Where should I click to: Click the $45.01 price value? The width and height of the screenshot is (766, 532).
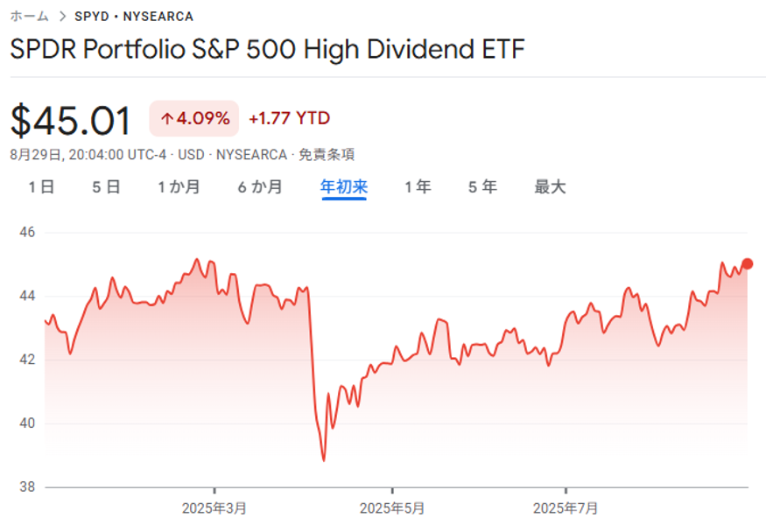[71, 120]
